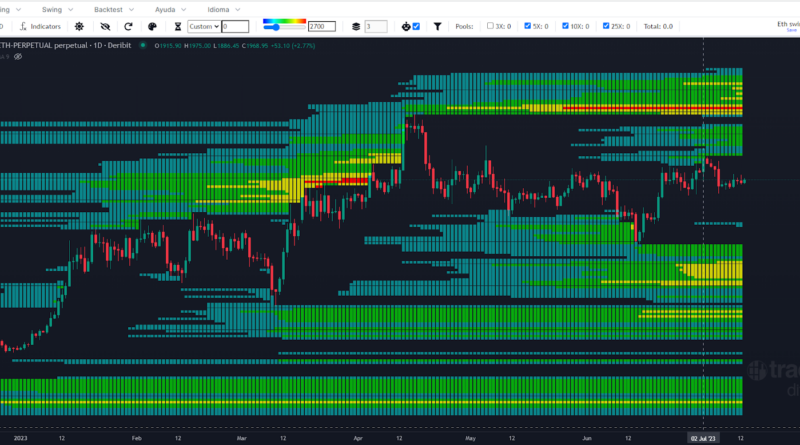Click the robot icon in toolbar
800x445 pixels.
pos(405,26)
